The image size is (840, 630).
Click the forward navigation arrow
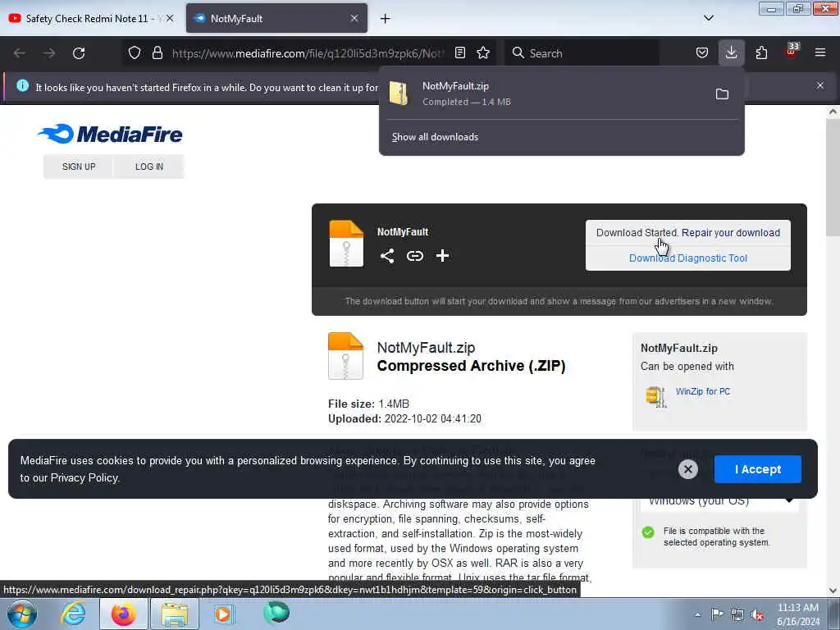49,53
